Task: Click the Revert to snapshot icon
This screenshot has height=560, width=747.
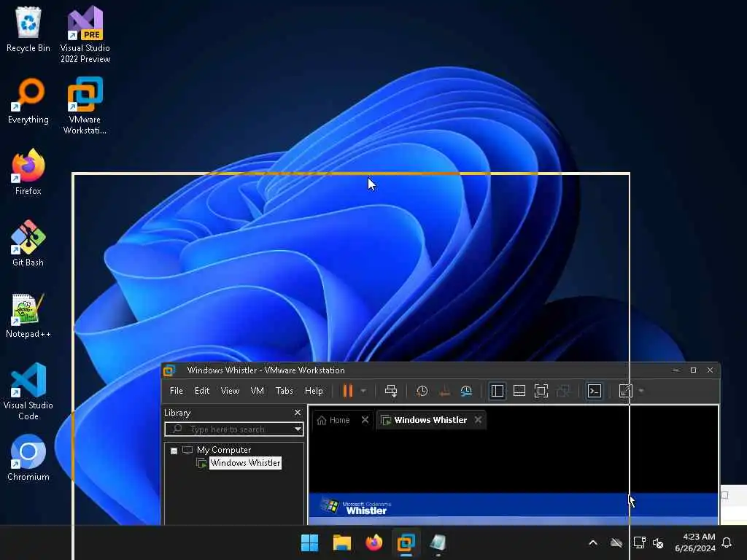Action: (x=444, y=391)
